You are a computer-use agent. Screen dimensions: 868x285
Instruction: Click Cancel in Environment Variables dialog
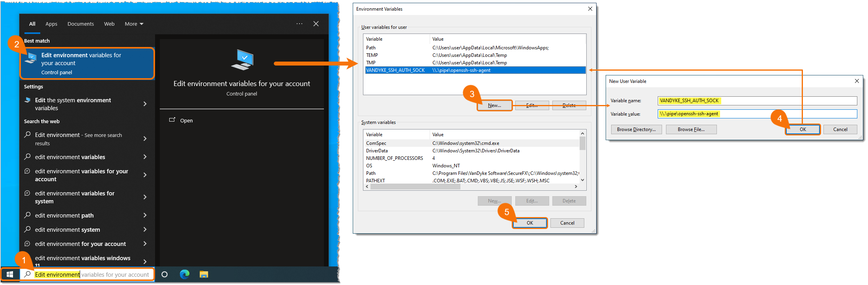click(567, 223)
